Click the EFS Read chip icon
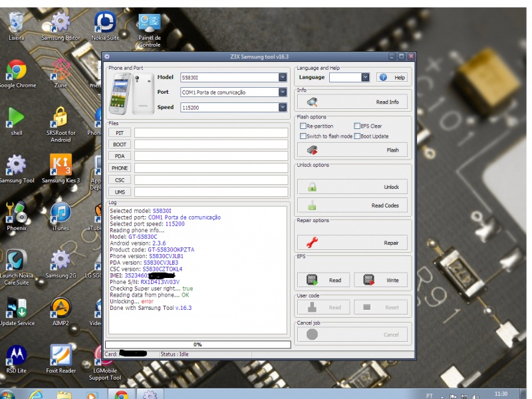The height and width of the screenshot is (399, 532). [312, 280]
